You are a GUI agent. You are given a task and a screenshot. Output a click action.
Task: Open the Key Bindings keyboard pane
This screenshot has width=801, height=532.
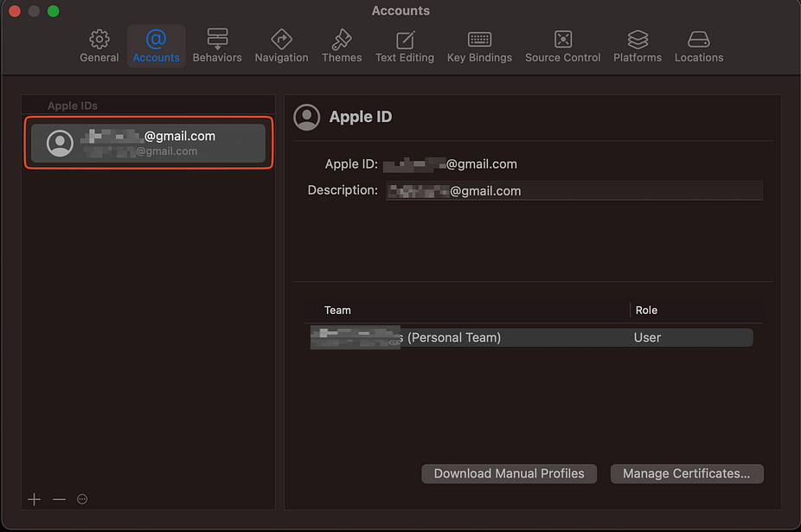point(480,47)
